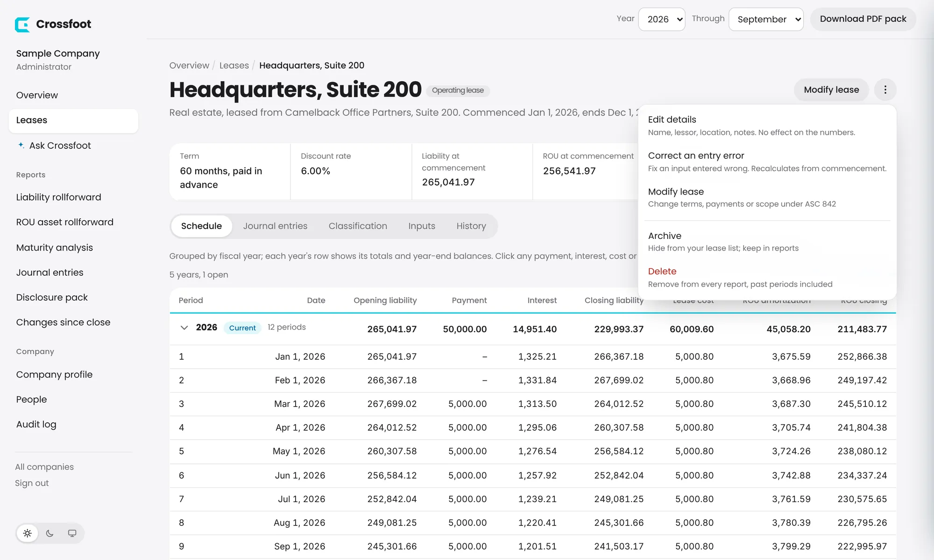The image size is (934, 560).
Task: Switch to dark theme moon icon
Action: (50, 533)
